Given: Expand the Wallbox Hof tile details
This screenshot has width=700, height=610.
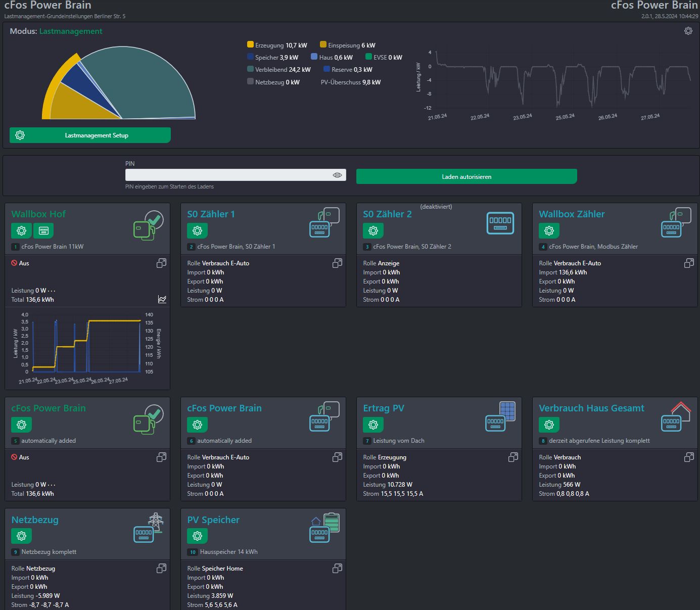Looking at the screenshot, I should 161,263.
